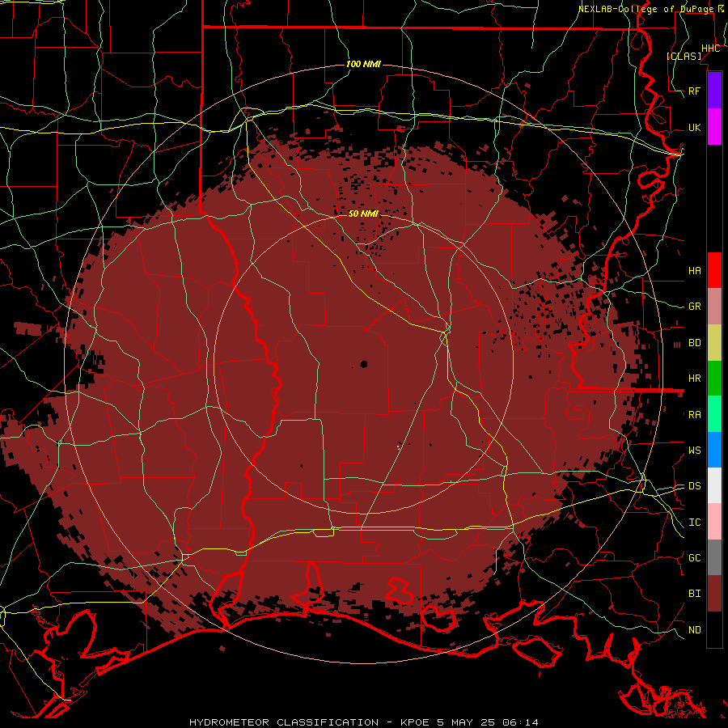Click the 100 NMI range ring label

click(x=363, y=64)
